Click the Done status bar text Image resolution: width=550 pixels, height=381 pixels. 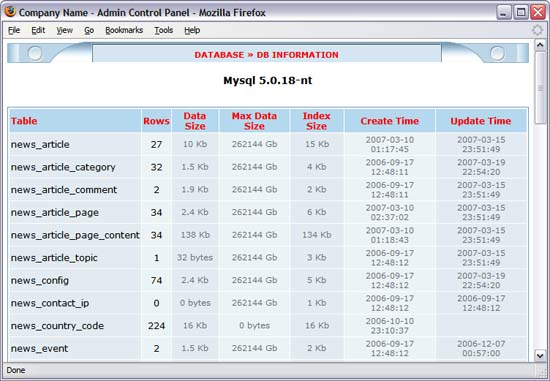(x=16, y=370)
